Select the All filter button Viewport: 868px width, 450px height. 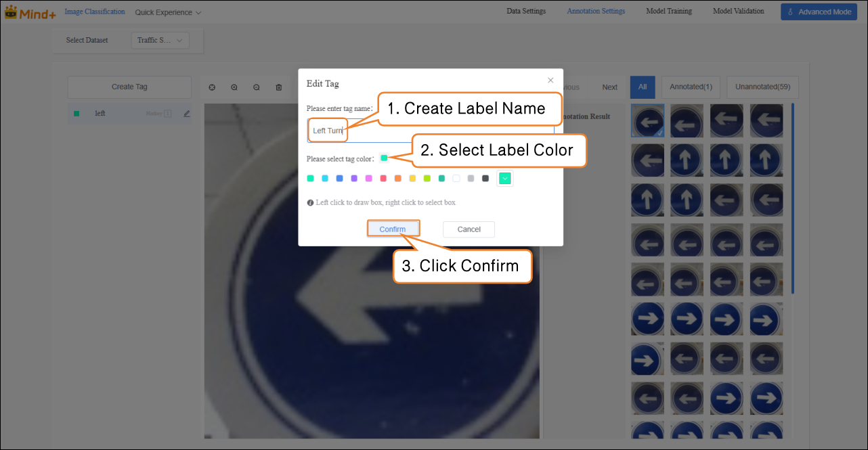pos(642,87)
